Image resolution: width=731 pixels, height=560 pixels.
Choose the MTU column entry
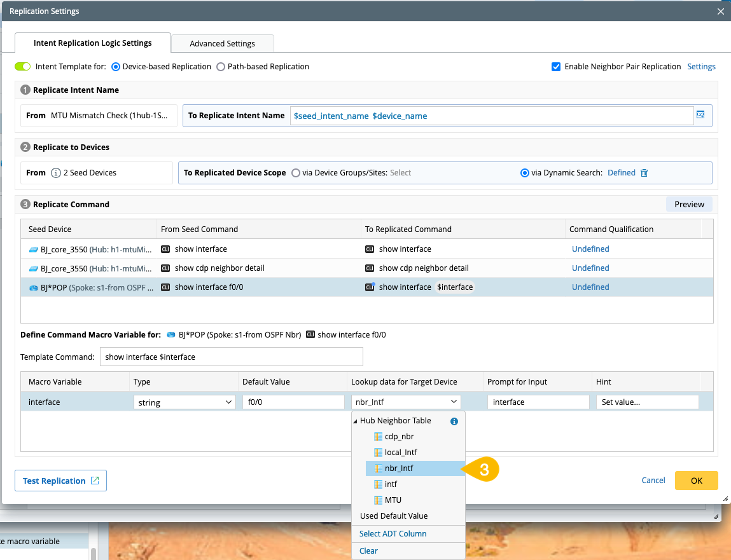click(393, 500)
